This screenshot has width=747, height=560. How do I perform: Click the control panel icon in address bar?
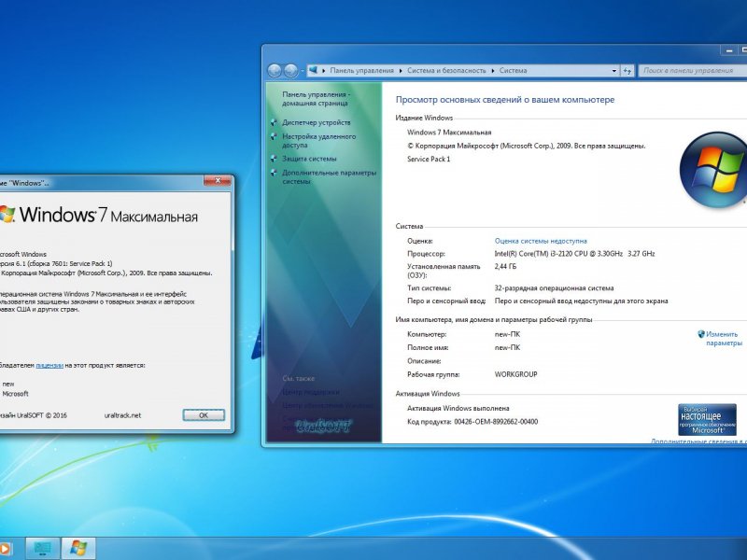313,70
